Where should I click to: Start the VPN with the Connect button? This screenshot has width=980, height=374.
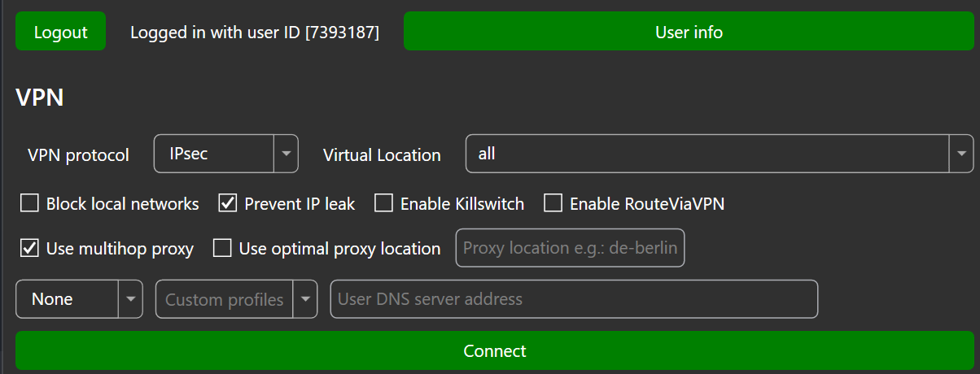495,350
